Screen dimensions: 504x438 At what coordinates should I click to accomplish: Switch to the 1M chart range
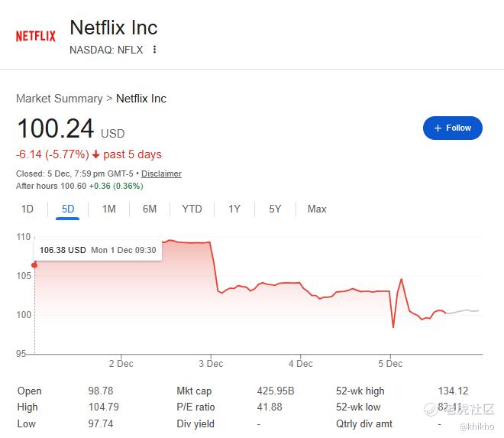(109, 209)
